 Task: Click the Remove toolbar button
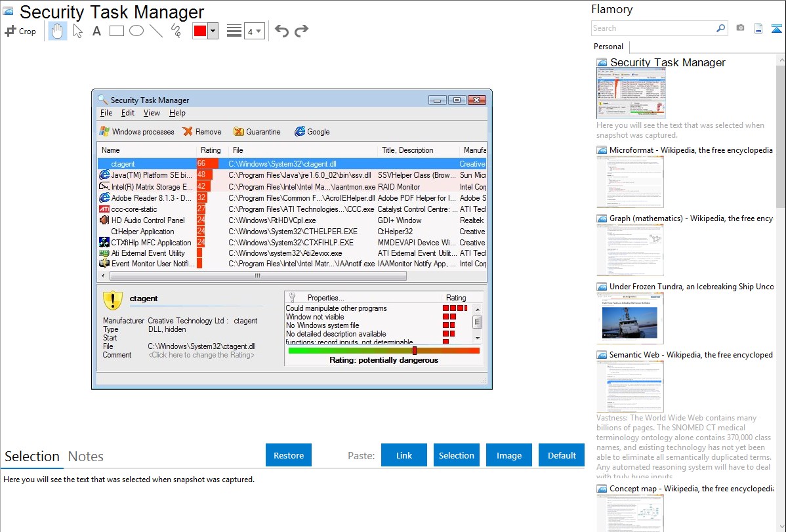point(202,131)
